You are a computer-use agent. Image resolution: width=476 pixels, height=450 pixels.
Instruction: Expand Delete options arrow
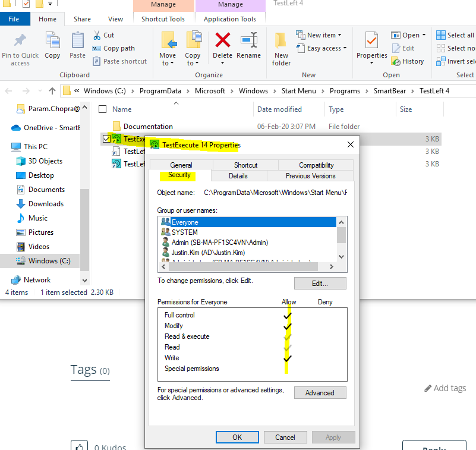[222, 63]
